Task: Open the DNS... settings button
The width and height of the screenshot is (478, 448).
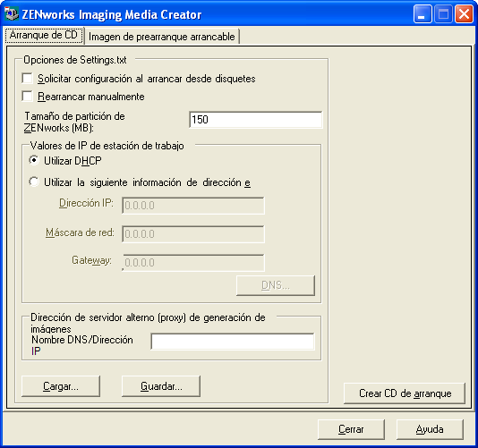Action: click(x=276, y=285)
